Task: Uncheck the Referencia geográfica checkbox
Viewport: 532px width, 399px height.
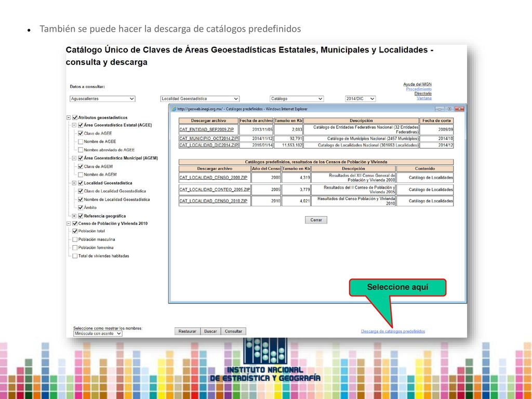Action: [x=81, y=216]
